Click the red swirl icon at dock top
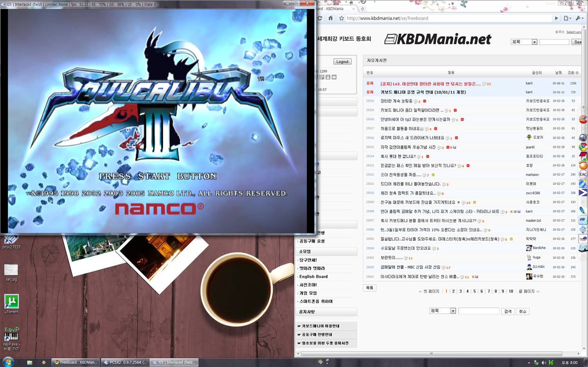The image size is (588, 367). (583, 119)
